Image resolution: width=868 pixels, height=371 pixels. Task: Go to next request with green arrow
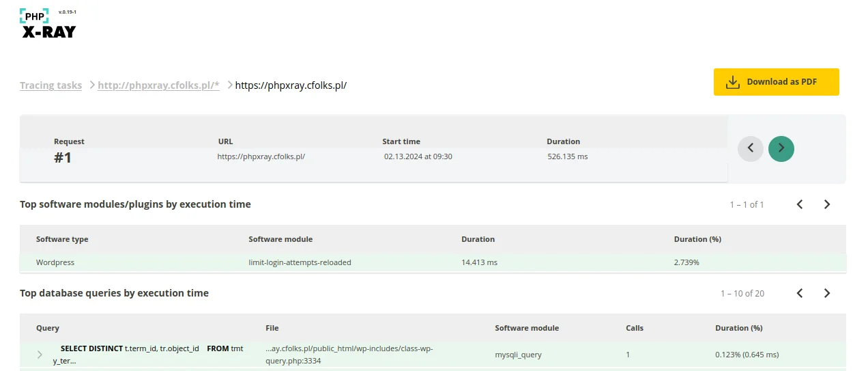point(781,148)
